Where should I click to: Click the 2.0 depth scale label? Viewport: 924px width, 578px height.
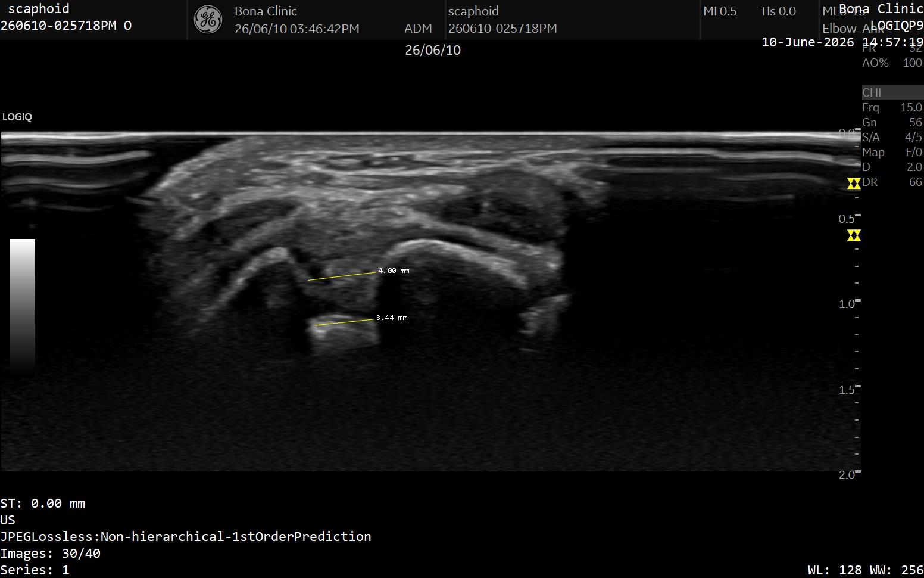click(x=847, y=475)
